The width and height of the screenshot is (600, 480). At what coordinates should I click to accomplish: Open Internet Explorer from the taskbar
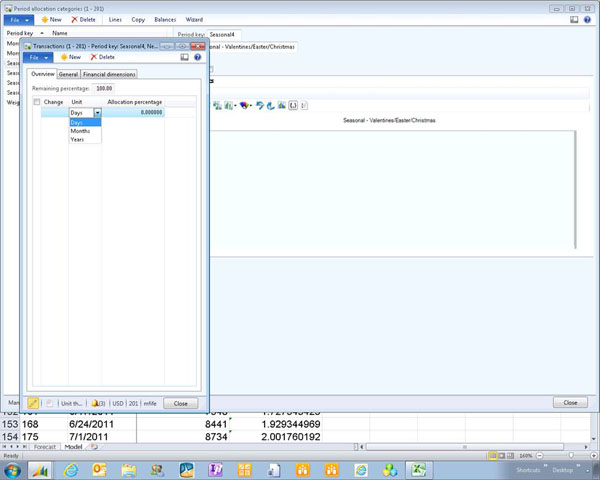coord(71,469)
